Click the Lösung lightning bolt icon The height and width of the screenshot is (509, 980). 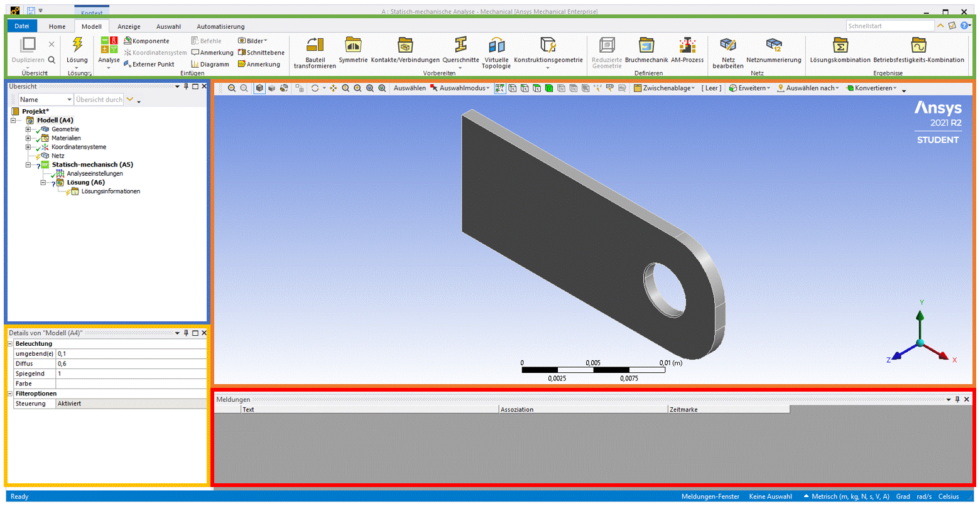(x=77, y=46)
